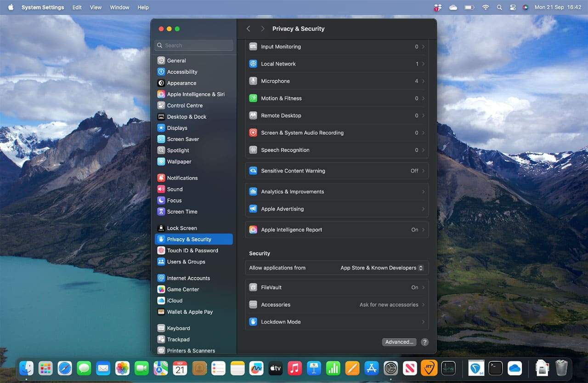Click the Local Network globe icon
The height and width of the screenshot is (383, 588).
(x=253, y=64)
